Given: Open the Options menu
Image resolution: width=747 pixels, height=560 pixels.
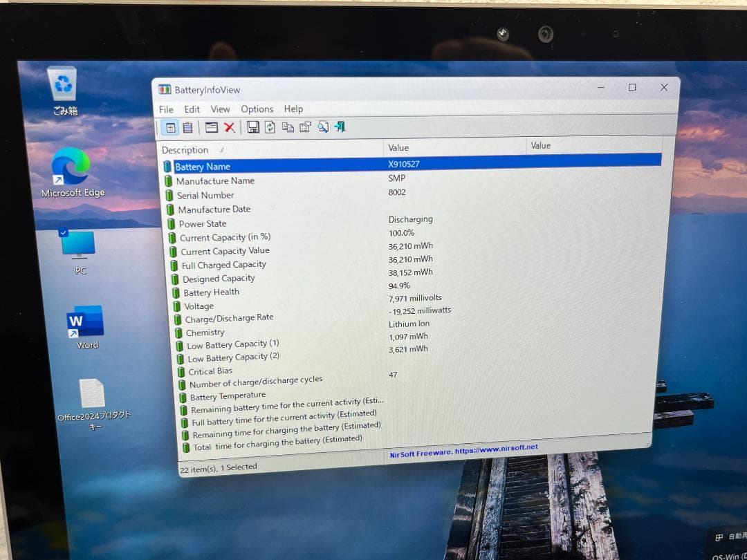Looking at the screenshot, I should 257,109.
